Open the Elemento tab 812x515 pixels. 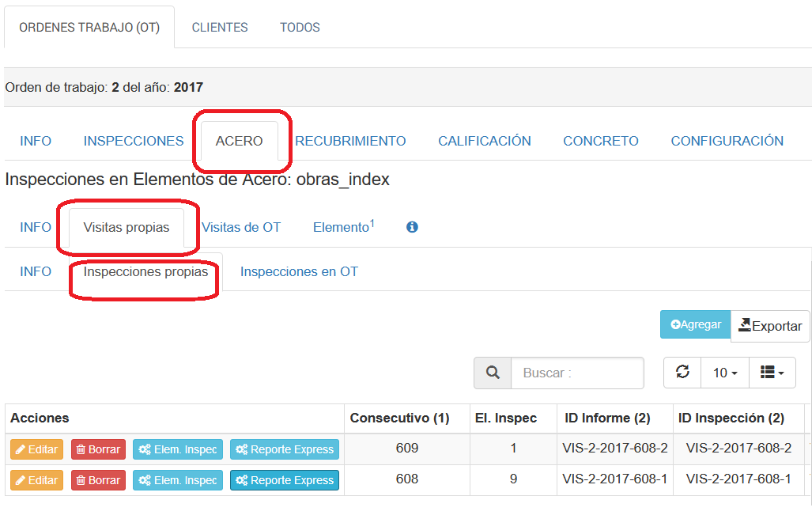[x=343, y=227]
